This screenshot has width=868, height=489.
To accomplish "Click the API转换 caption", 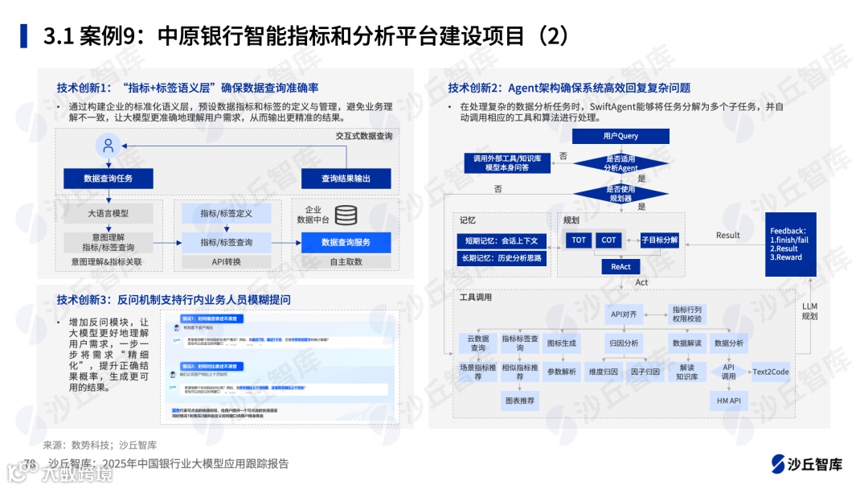I will pyautogui.click(x=227, y=261).
